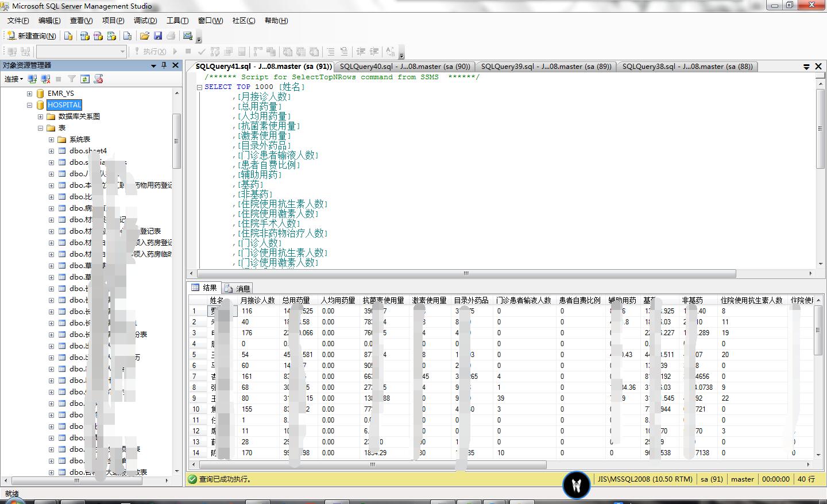Select the 结果 (Results) tab
The height and width of the screenshot is (504, 827).
(x=204, y=288)
